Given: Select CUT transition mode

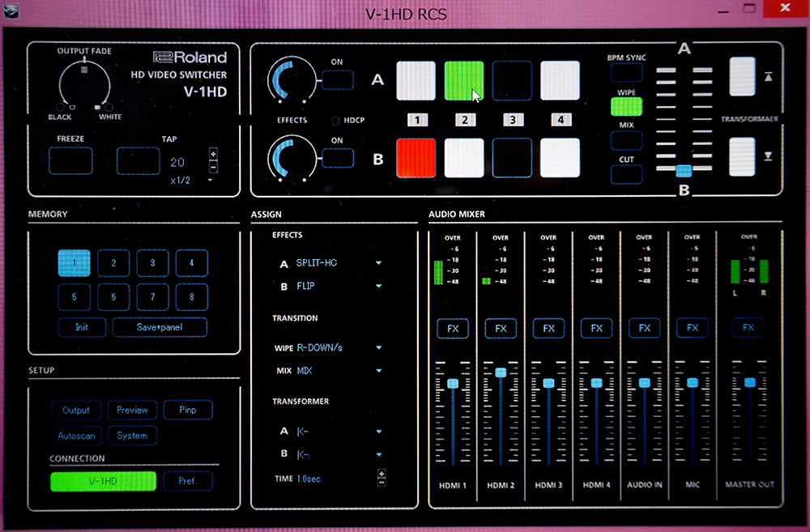Looking at the screenshot, I should [627, 175].
